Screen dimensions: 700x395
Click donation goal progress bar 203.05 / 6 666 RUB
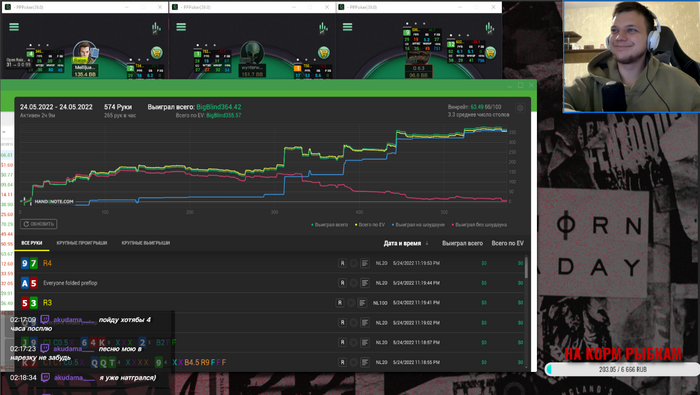(x=622, y=370)
